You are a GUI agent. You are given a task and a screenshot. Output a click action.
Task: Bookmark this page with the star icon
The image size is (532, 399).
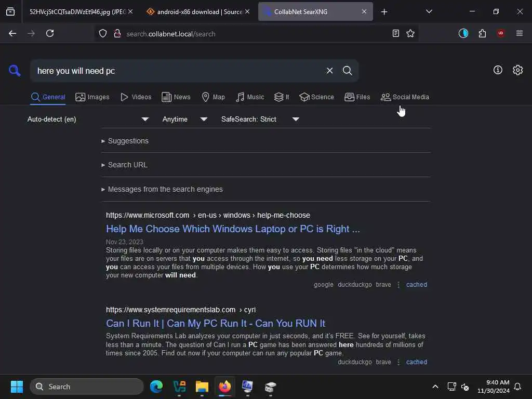[410, 33]
